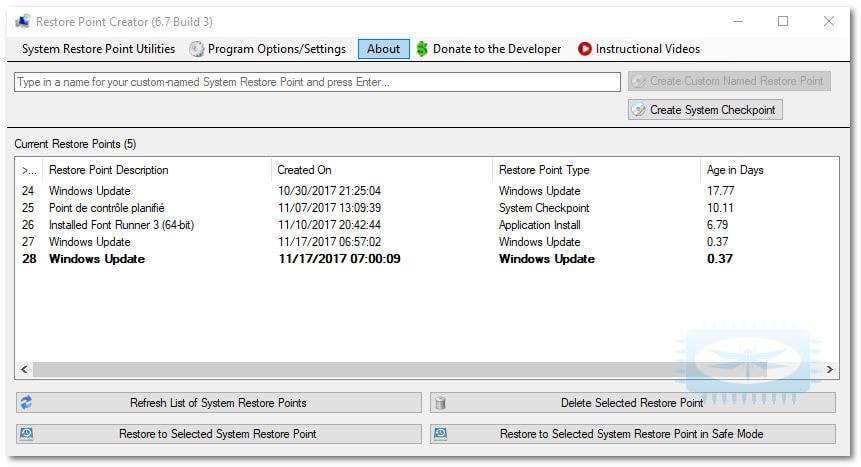Click created date 11/17/2017 06:57:02
The height and width of the screenshot is (467, 861).
[329, 242]
